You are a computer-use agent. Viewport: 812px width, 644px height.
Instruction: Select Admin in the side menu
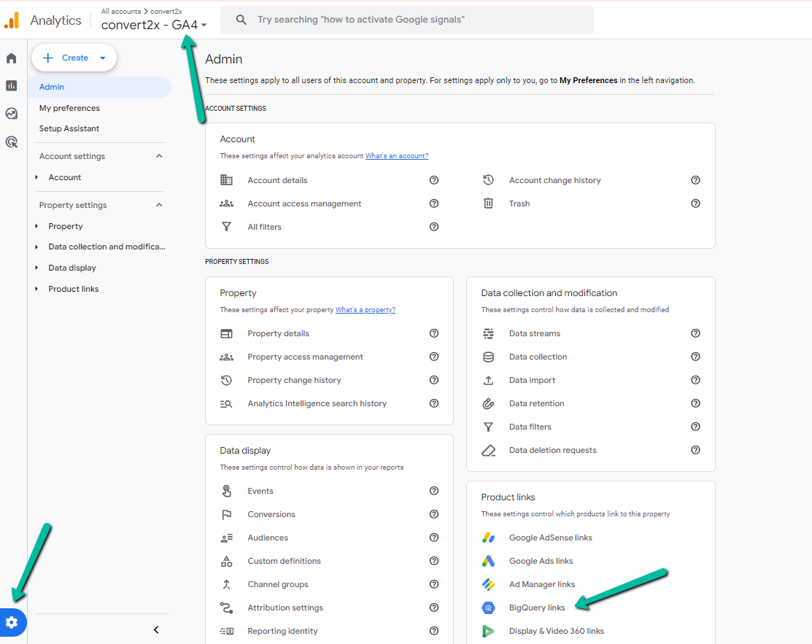(99, 87)
